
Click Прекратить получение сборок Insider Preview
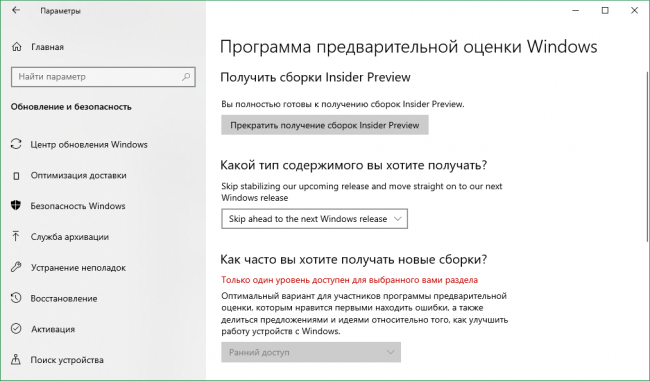[x=325, y=125]
